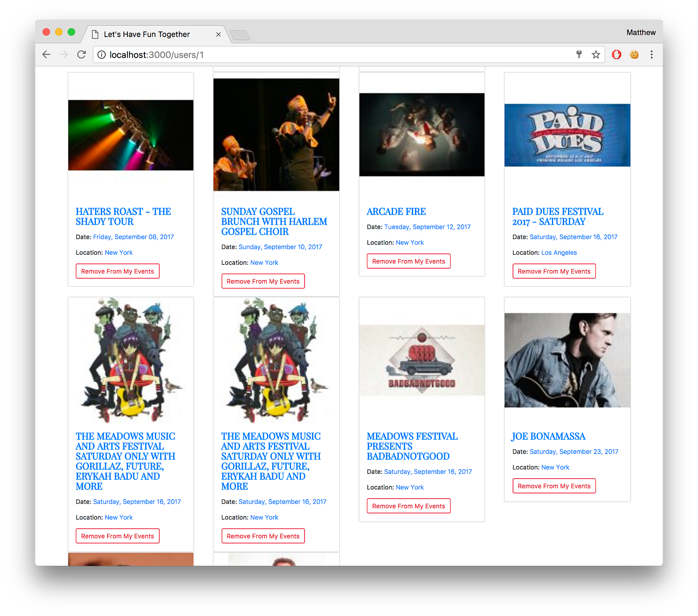Click New York in the Sunday Gospel Brunch card
The height and width of the screenshot is (616, 698).
point(264,263)
